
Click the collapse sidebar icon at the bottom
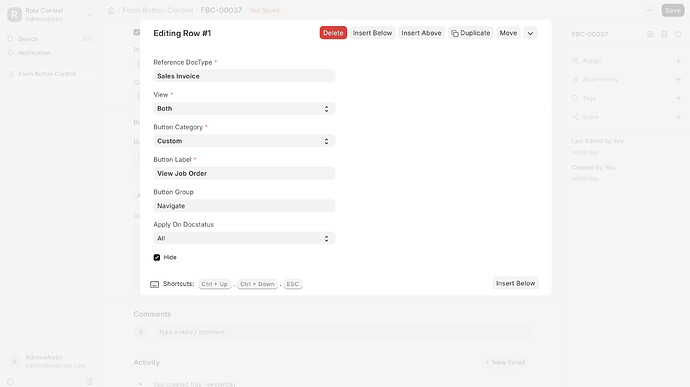[x=89, y=382]
